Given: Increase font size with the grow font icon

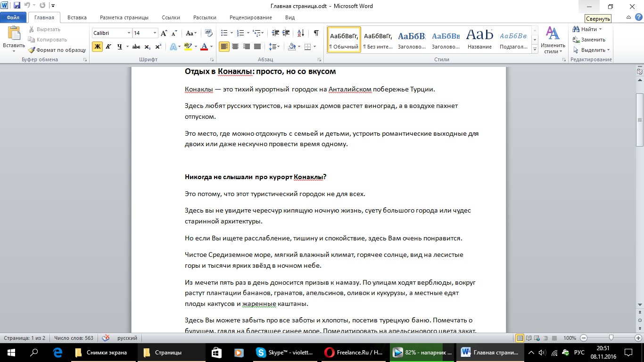Looking at the screenshot, I should 164,33.
